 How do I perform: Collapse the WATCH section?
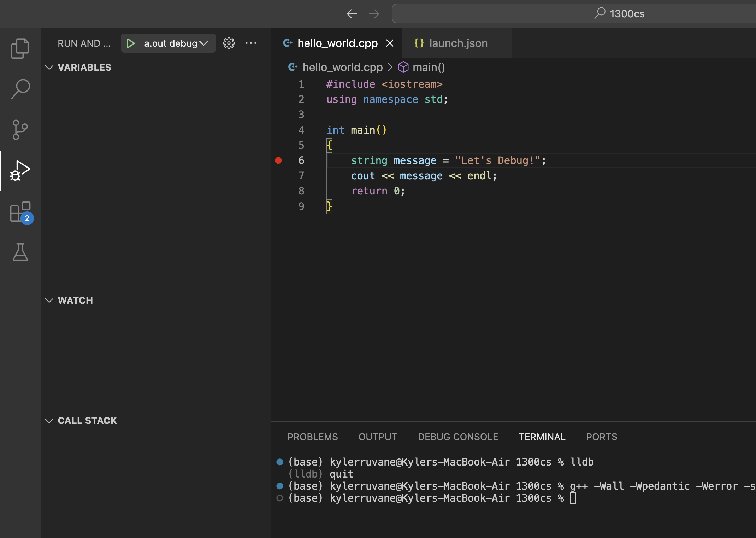pos(49,300)
